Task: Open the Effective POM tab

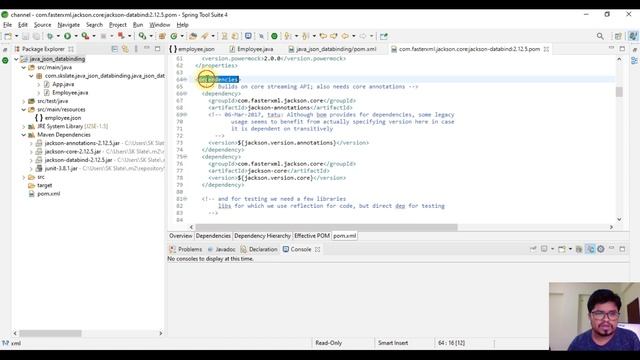Action: point(312,236)
